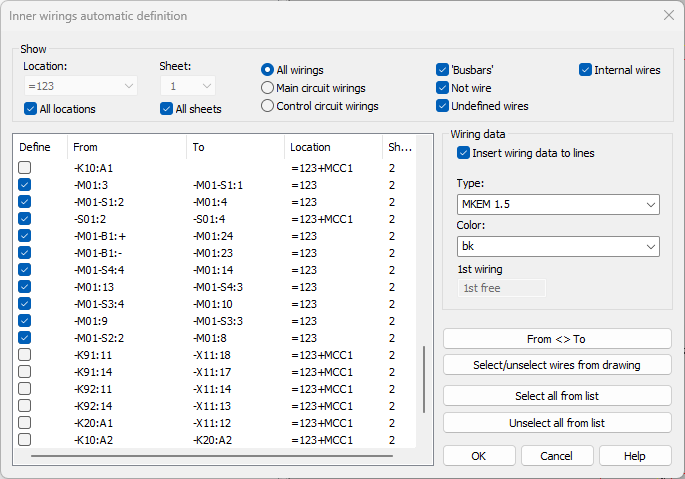The image size is (685, 479).
Task: Toggle the Internal wires checkbox
Action: pos(586,70)
